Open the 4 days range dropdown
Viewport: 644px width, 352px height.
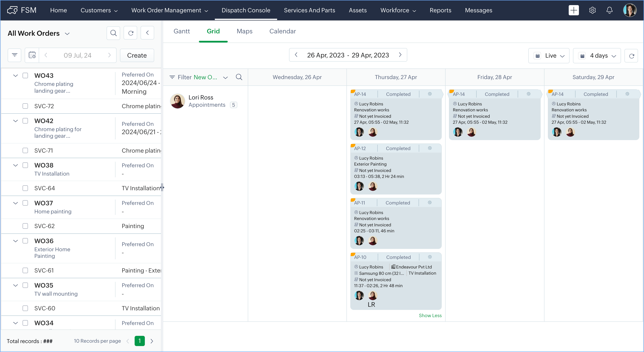[x=597, y=55]
